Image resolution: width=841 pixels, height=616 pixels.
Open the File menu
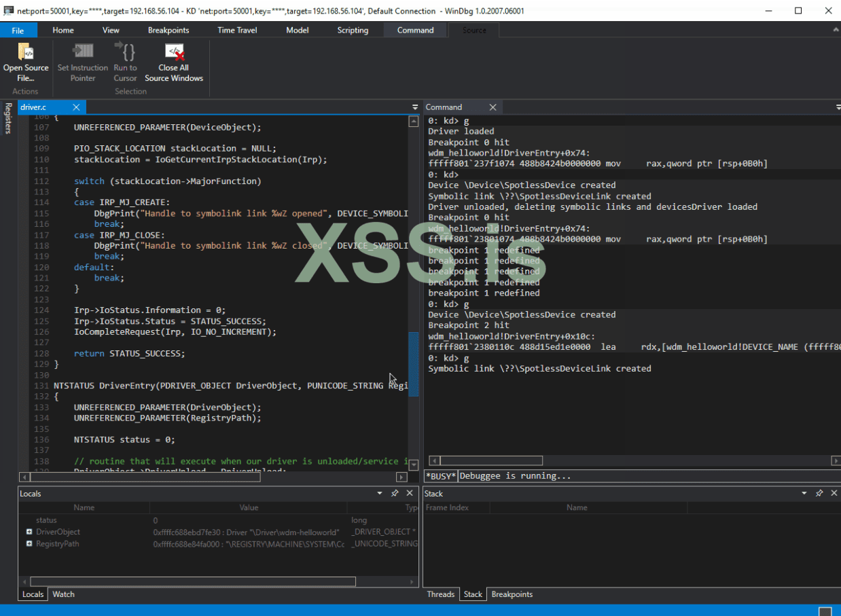(18, 30)
